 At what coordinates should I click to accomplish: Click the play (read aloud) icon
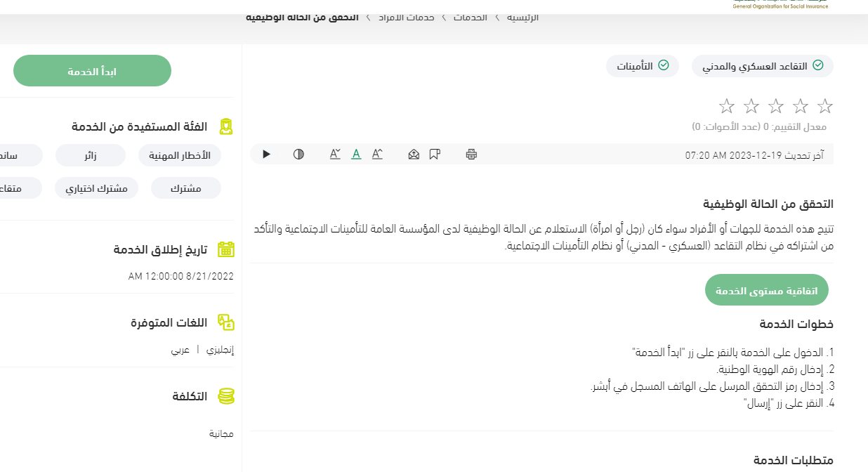click(x=266, y=154)
